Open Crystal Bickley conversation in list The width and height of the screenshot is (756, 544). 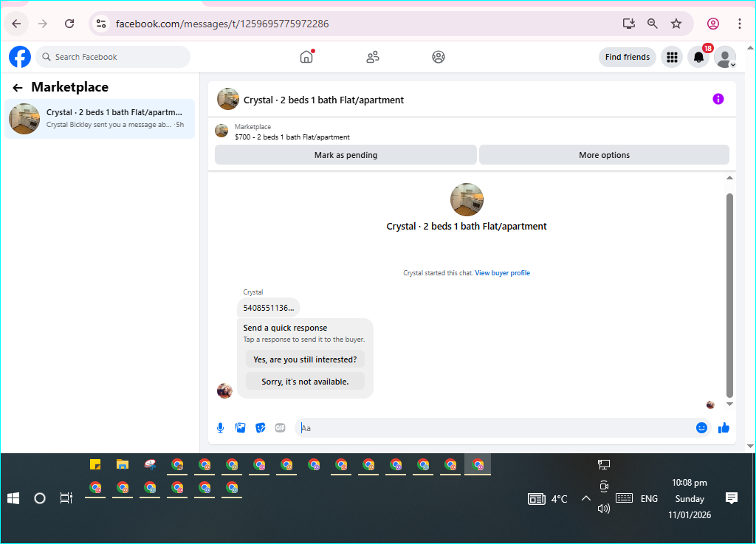click(x=100, y=119)
